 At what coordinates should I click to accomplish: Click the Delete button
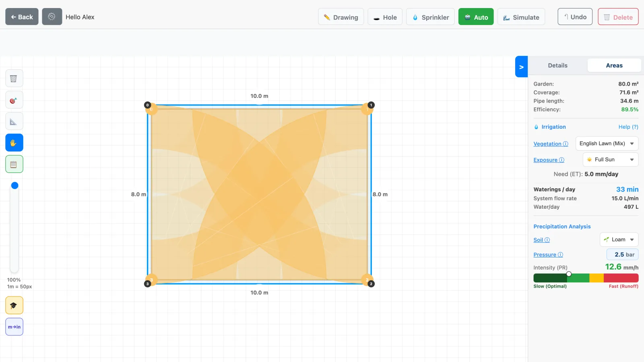pos(618,17)
